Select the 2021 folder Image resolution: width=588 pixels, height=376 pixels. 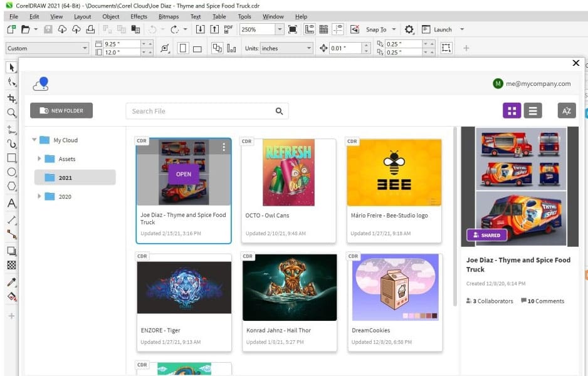tap(75, 177)
